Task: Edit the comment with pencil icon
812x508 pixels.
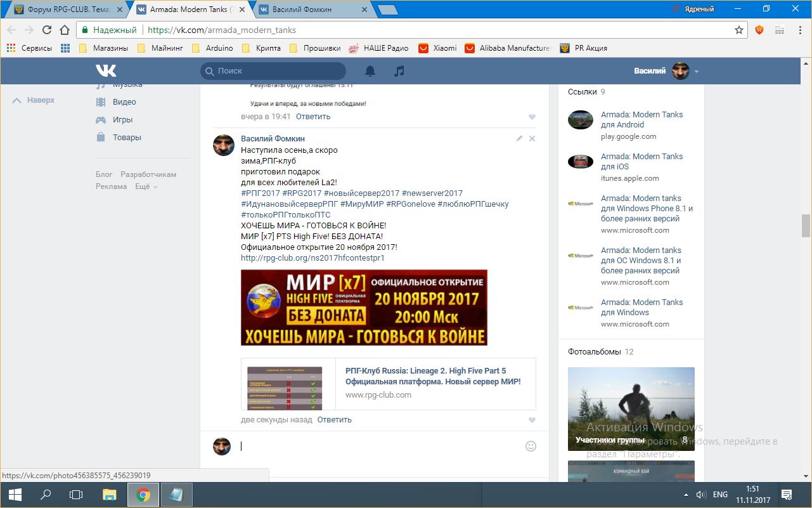Action: click(519, 138)
